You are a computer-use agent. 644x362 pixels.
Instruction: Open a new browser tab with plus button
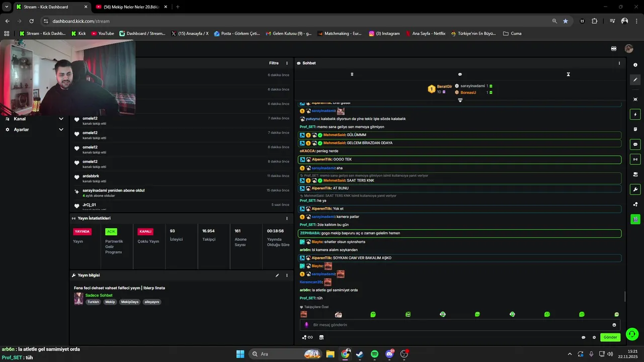[178, 7]
